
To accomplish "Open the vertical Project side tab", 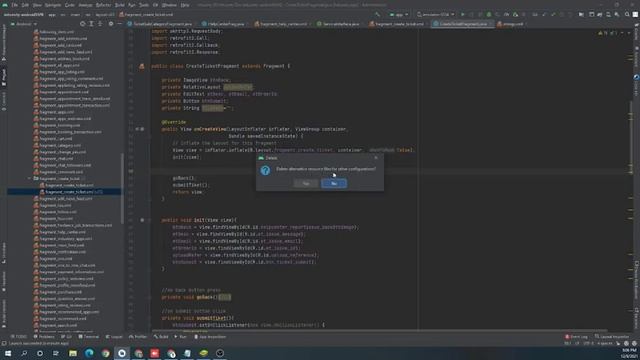I will pyautogui.click(x=4, y=78).
